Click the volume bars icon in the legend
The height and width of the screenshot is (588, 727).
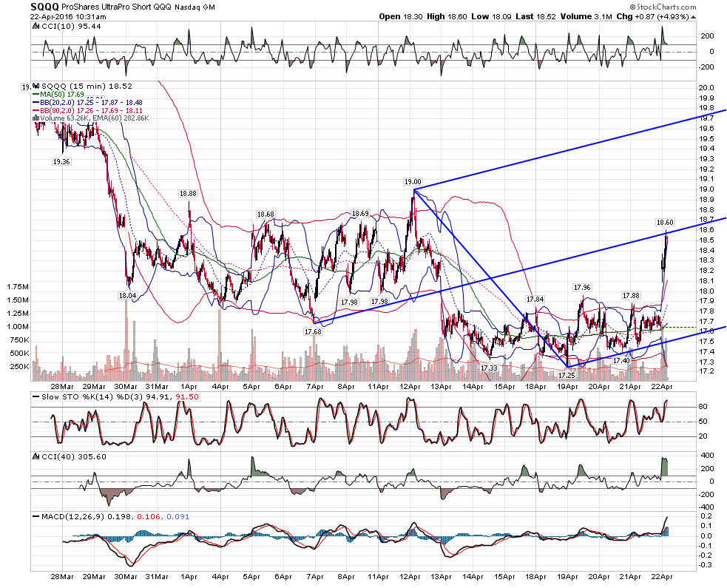[35, 118]
